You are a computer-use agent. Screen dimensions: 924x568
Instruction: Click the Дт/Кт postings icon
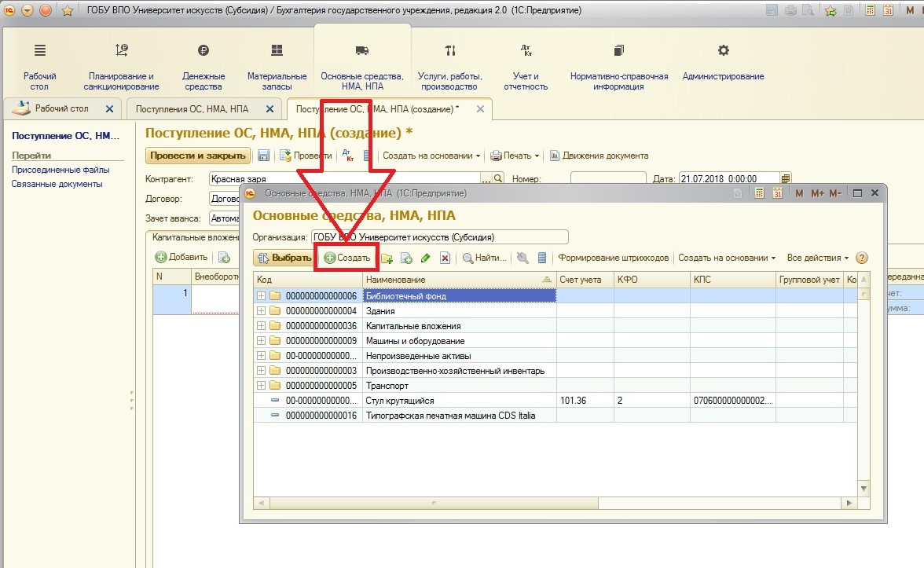349,156
